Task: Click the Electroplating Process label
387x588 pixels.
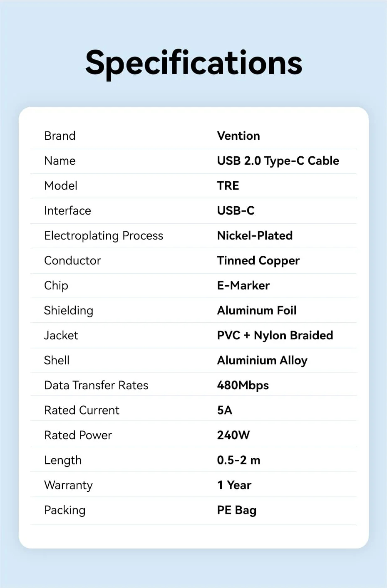Action: pos(104,236)
